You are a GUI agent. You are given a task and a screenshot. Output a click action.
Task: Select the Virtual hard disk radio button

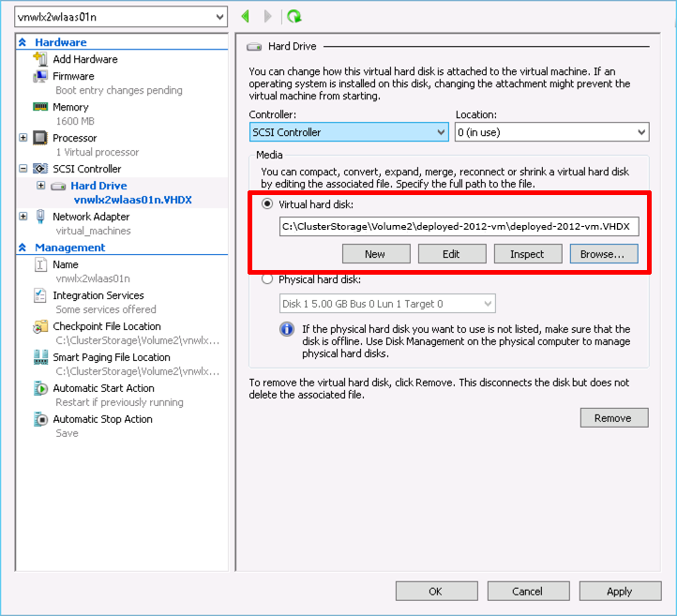267,203
